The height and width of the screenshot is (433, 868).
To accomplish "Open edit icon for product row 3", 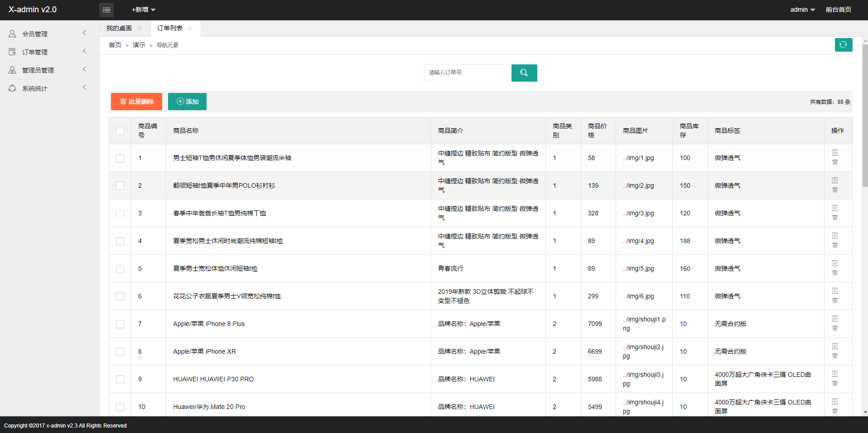I will tap(835, 208).
